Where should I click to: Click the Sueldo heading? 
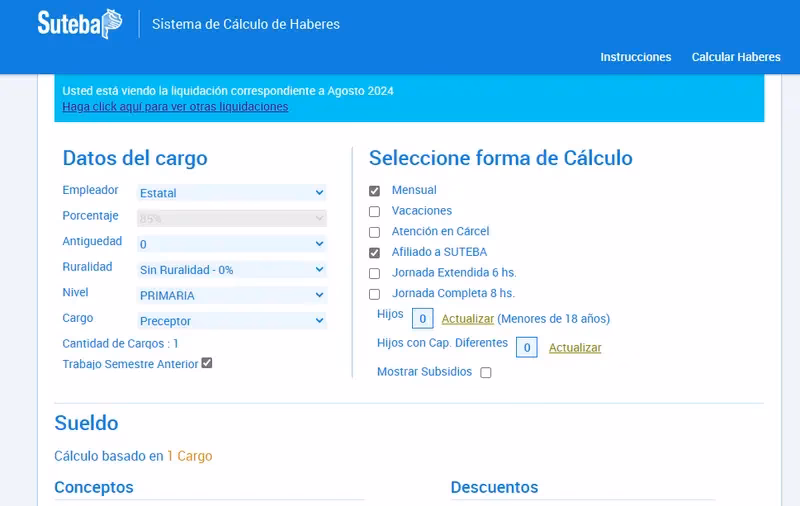[x=86, y=423]
